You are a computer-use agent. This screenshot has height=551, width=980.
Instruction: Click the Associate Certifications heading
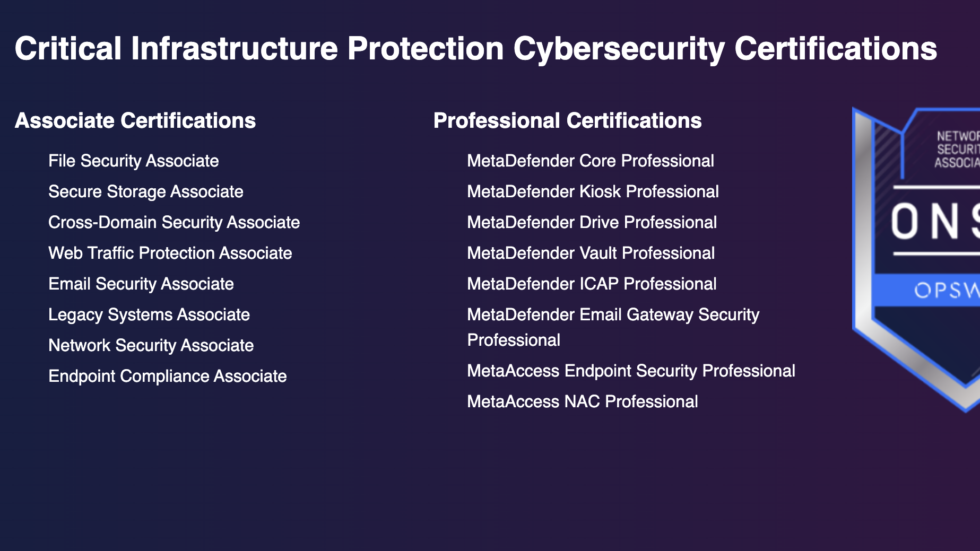click(135, 120)
